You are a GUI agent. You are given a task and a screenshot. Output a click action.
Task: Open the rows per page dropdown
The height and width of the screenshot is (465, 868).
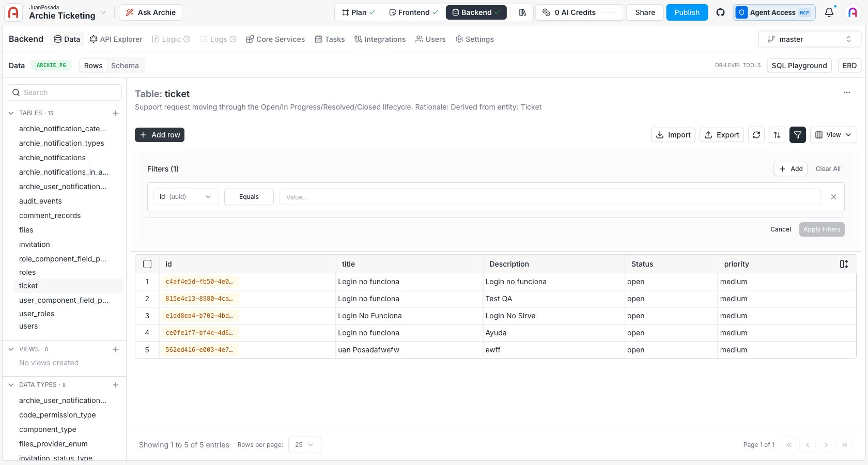[305, 445]
